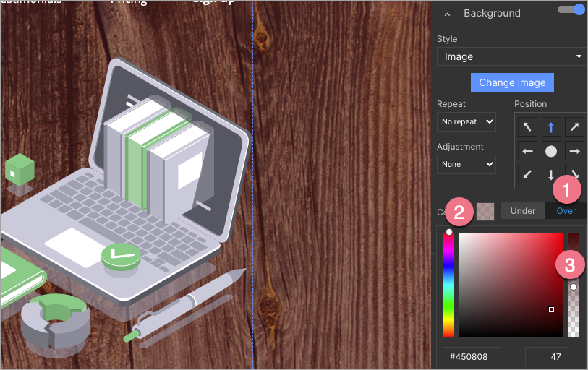588x370 pixels.
Task: Click the rainbow hue slider bar
Action: tap(448, 285)
